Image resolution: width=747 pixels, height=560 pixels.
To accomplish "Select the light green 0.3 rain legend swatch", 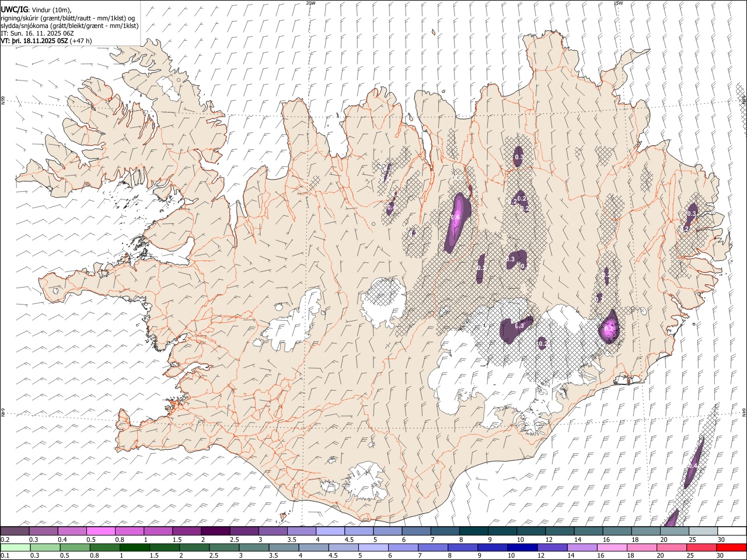I will coord(45,547).
